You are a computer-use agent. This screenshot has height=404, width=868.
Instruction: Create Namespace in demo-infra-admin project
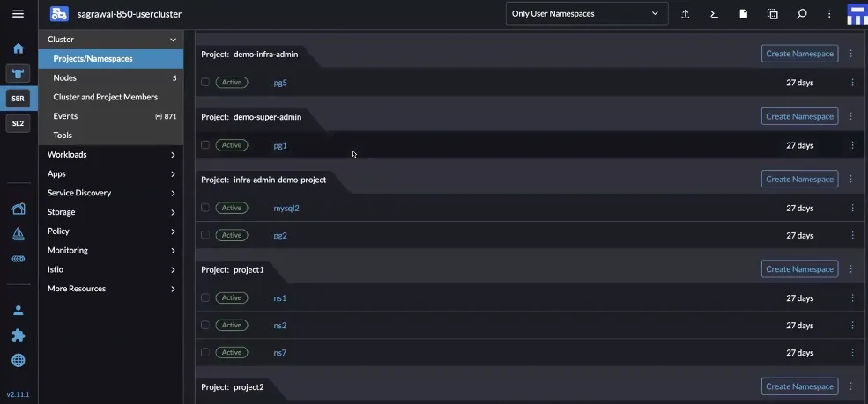[799, 54]
